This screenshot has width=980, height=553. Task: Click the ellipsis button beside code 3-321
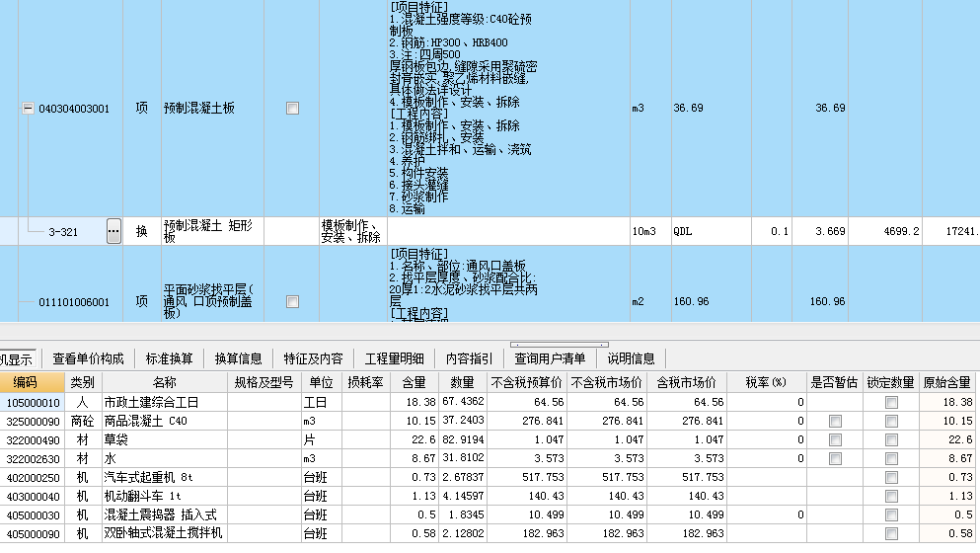[x=113, y=231]
